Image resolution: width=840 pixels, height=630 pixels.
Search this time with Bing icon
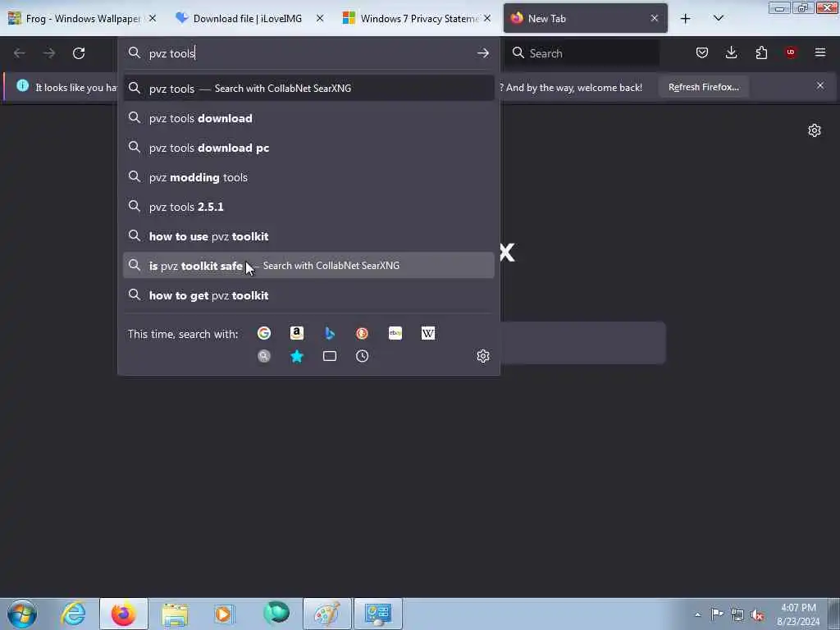[x=330, y=333]
